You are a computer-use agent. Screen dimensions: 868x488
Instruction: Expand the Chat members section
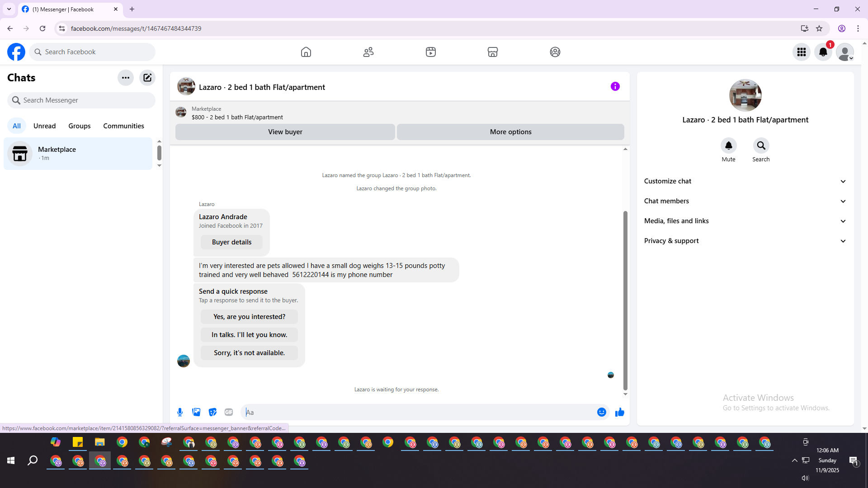click(x=745, y=201)
